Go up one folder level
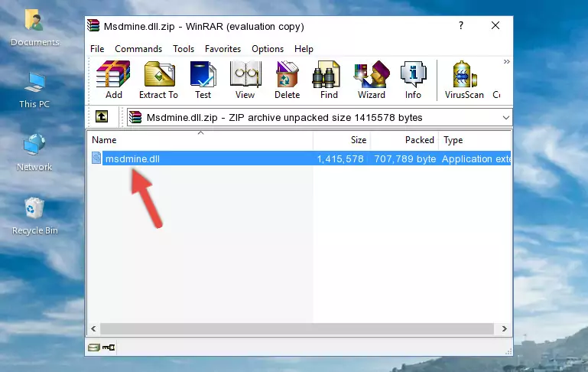588x372 pixels. pos(102,117)
